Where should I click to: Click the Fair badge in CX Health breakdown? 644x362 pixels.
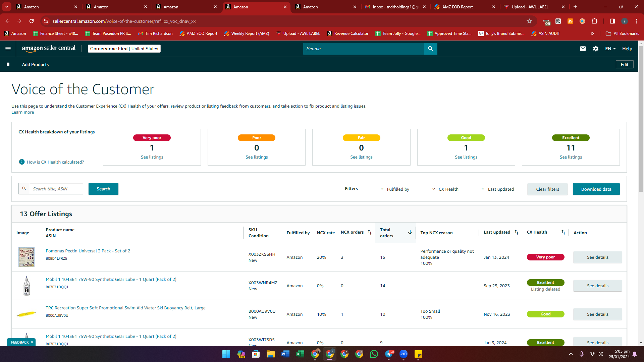point(361,138)
